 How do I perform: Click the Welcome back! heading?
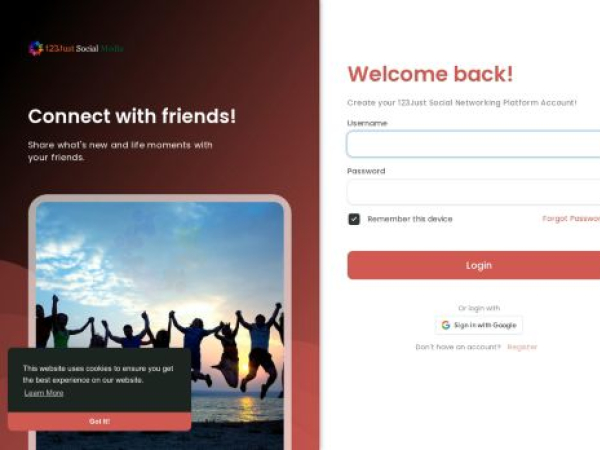point(430,74)
